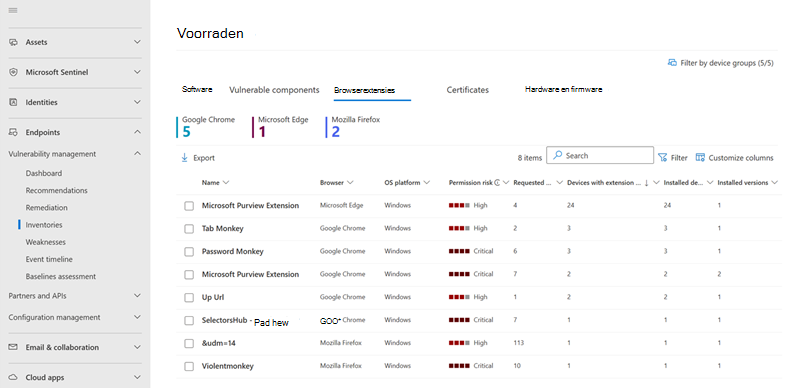Open the OS platform column dropdown

tap(427, 183)
